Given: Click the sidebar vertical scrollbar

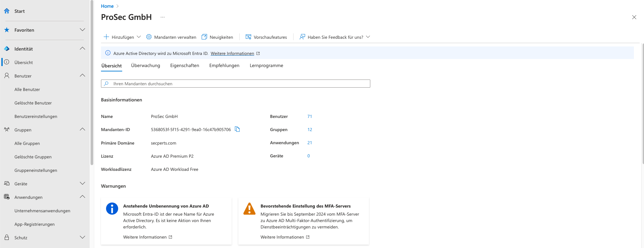Looking at the screenshot, I should [92, 83].
